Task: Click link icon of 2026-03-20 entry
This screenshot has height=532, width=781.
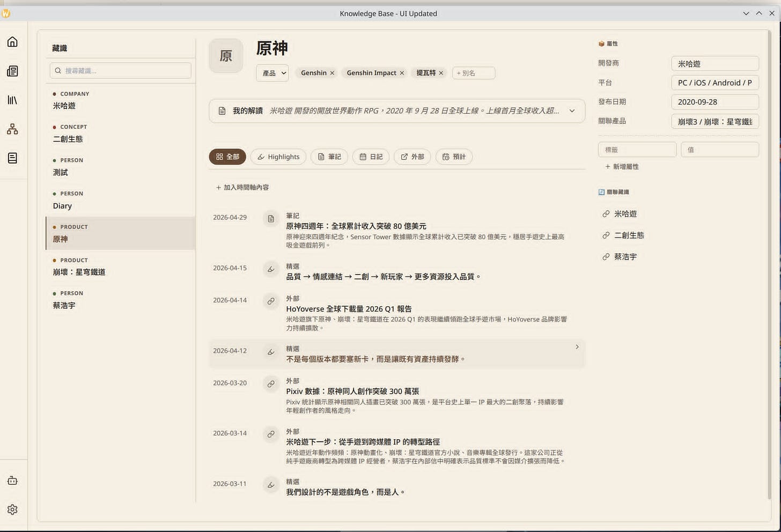Action: pos(271,384)
